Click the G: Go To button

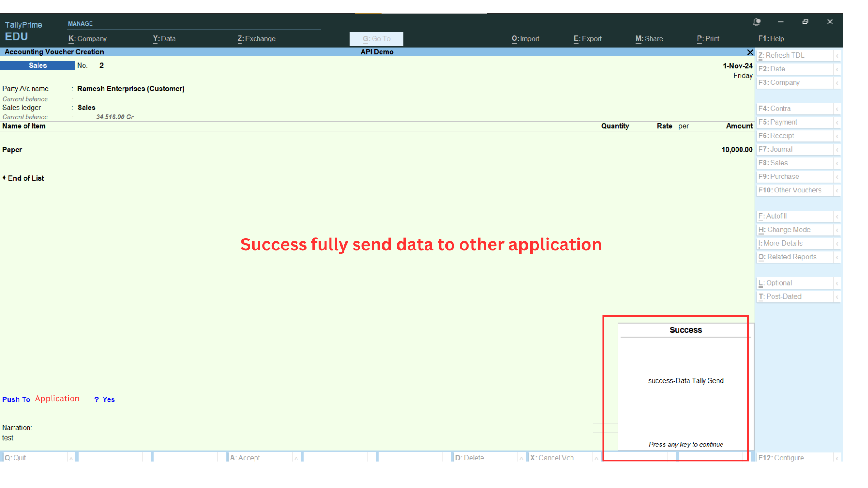tap(376, 39)
